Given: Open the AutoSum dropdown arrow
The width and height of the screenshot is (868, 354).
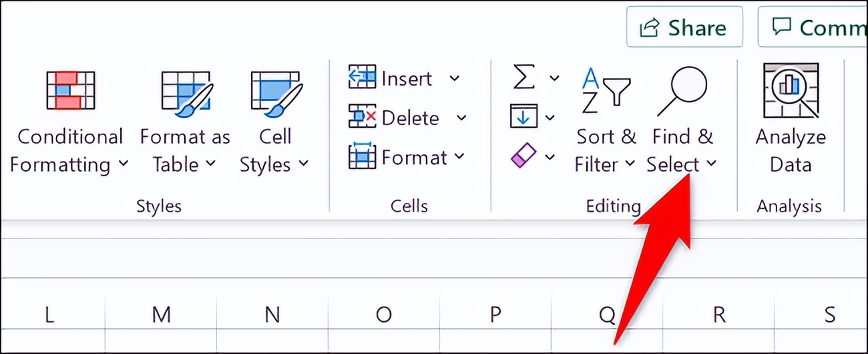Looking at the screenshot, I should pyautogui.click(x=554, y=78).
